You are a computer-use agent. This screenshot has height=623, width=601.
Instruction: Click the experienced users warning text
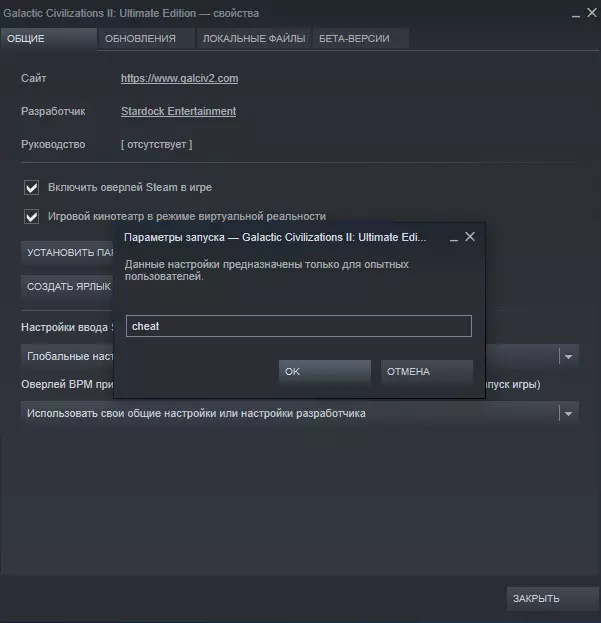267,270
